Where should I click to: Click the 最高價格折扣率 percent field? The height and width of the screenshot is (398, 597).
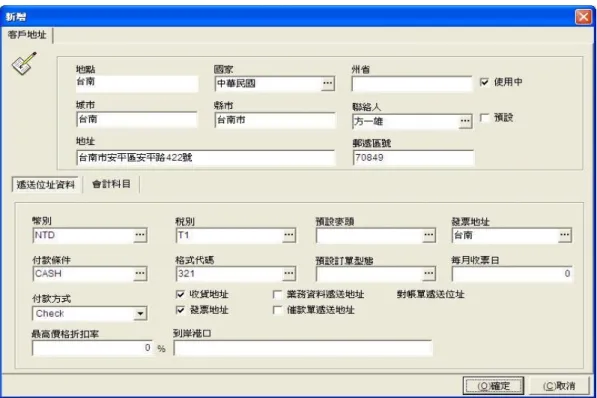click(x=93, y=348)
